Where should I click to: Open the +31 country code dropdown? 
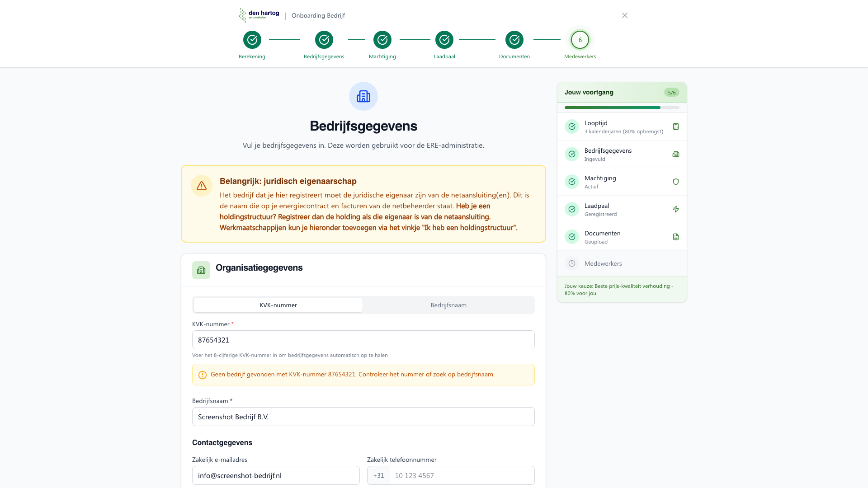point(379,475)
